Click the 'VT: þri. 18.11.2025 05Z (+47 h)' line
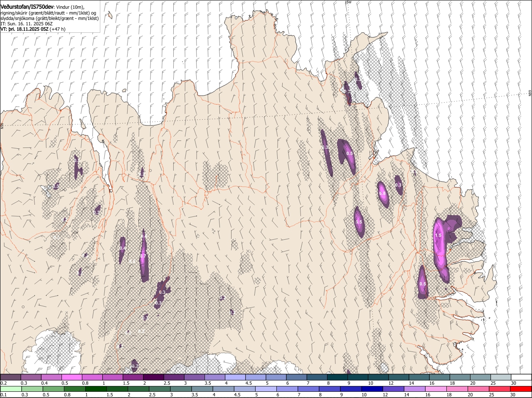 [x=33, y=29]
